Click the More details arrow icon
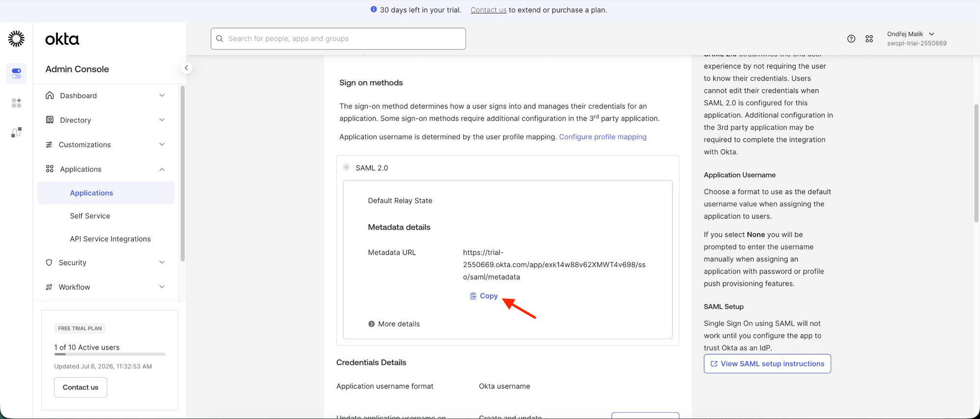Screen dimensions: 980x419 pos(371,324)
